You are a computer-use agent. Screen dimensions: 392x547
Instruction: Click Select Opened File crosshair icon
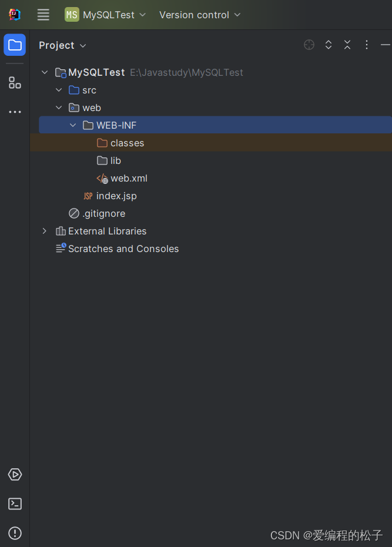click(x=309, y=45)
